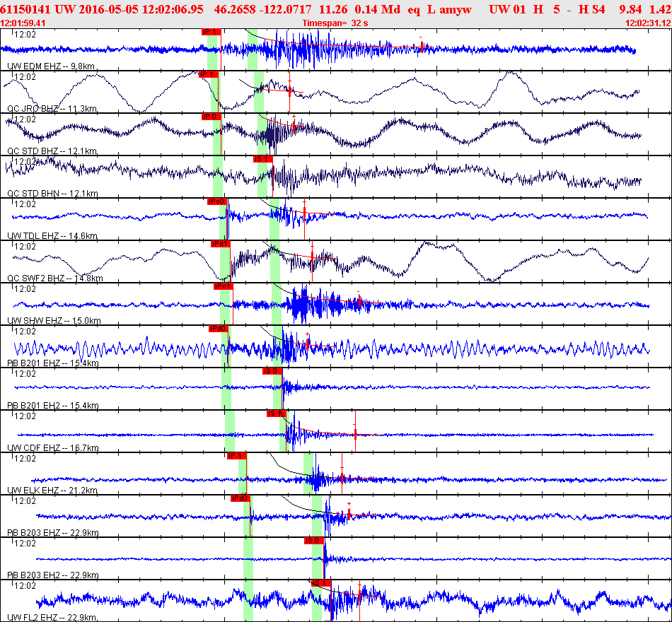This screenshot has width=672, height=622.
Task: Select the red coda cross on UW ELK trace
Action: point(342,477)
